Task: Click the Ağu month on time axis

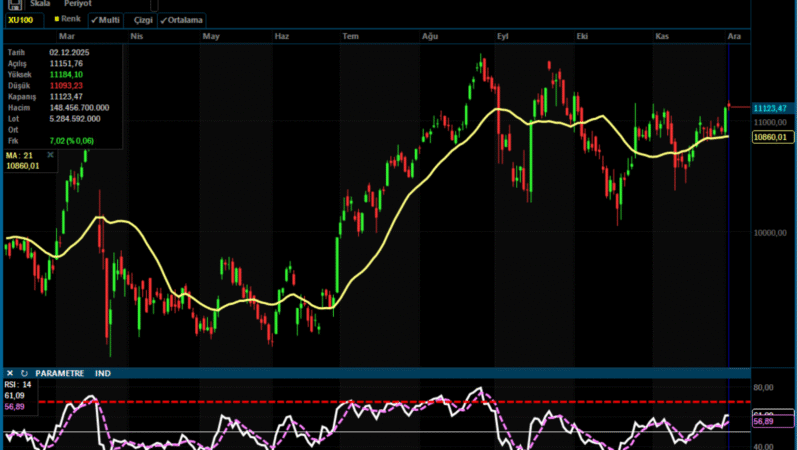Action: tap(430, 36)
